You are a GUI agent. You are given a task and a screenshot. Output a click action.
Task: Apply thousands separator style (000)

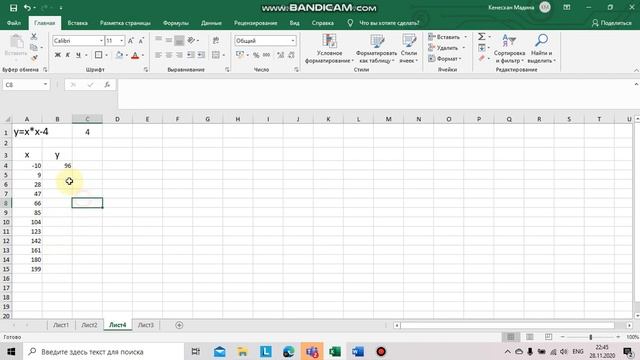tap(267, 55)
